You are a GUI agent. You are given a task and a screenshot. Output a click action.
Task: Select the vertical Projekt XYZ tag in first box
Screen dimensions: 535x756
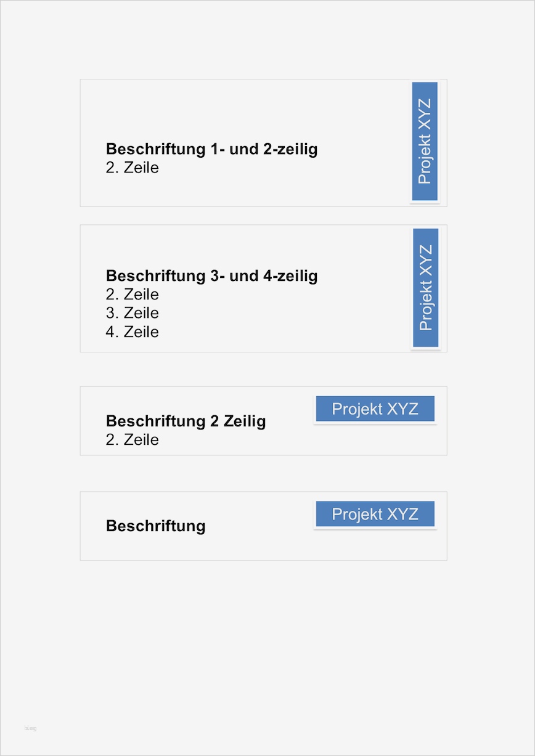(x=425, y=141)
